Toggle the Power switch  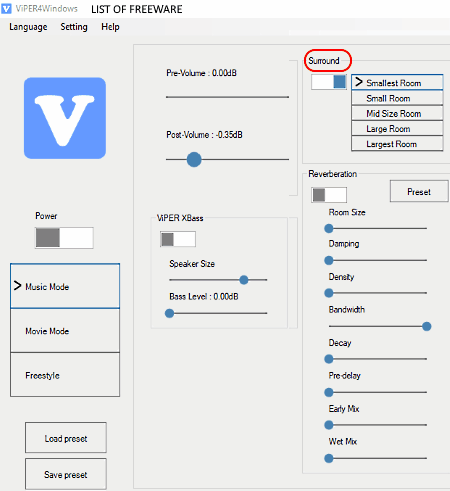(64, 238)
